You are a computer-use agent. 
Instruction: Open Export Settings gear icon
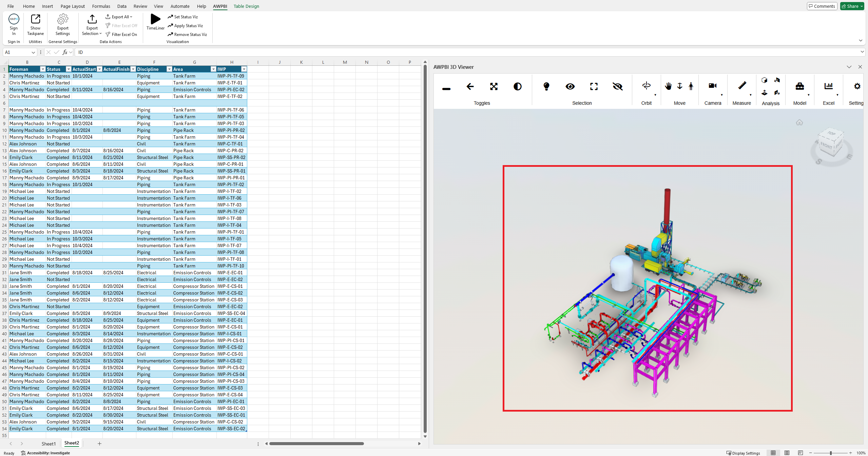click(63, 19)
